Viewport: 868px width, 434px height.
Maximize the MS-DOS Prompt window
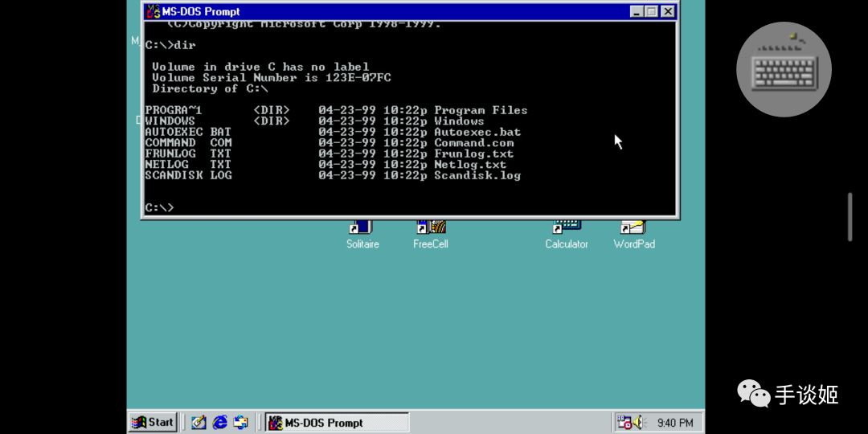pyautogui.click(x=652, y=11)
